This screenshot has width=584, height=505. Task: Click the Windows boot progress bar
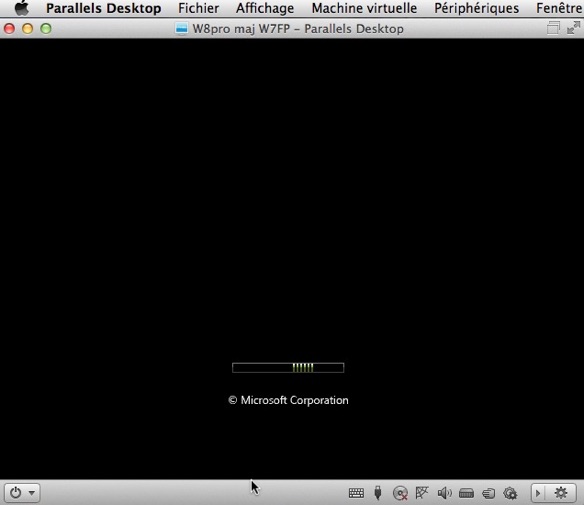tap(288, 368)
